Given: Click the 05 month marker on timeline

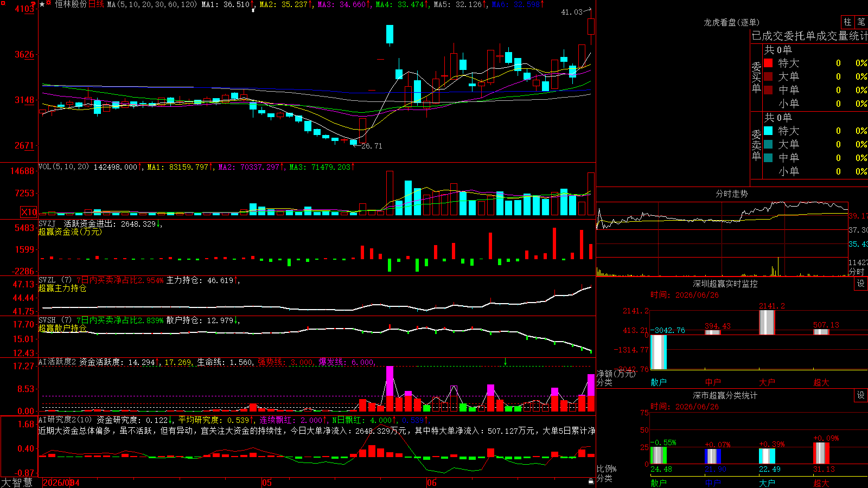Looking at the screenshot, I should pos(266,483).
